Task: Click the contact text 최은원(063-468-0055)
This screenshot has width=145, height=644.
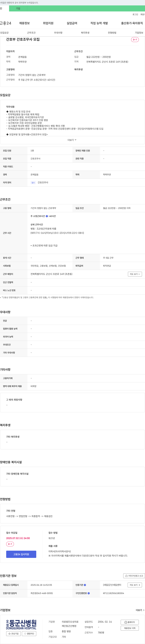Action: coord(42,593)
